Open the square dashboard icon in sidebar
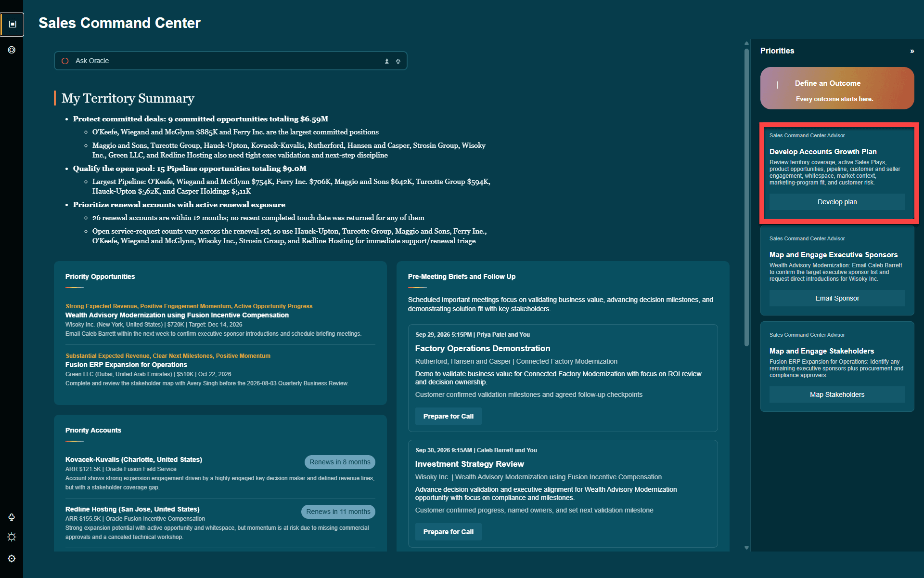924x578 pixels. click(x=13, y=24)
